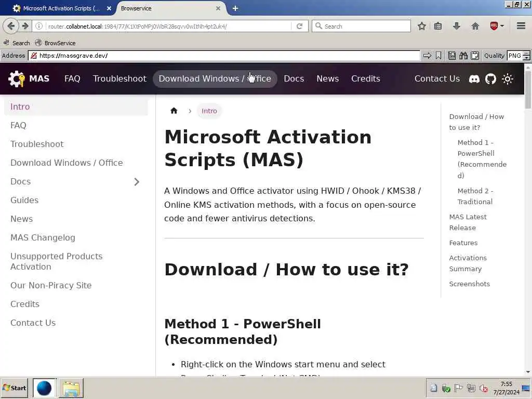This screenshot has height=399, width=532.
Task: Click the muted speaker tray icon
Action: coord(484,388)
